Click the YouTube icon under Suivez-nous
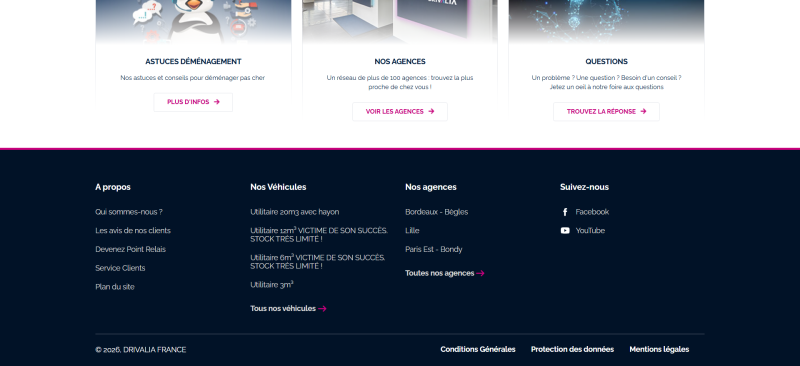This screenshot has height=366, width=800. point(565,231)
